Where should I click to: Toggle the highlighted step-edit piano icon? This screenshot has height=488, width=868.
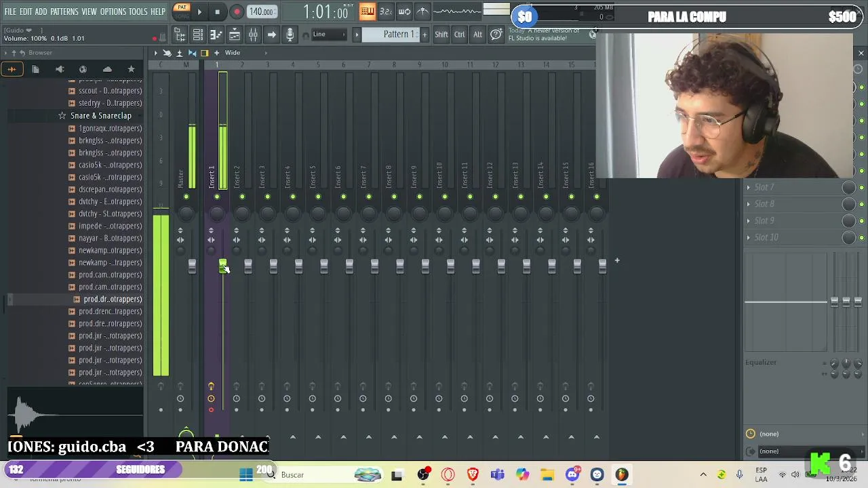pyautogui.click(x=367, y=11)
